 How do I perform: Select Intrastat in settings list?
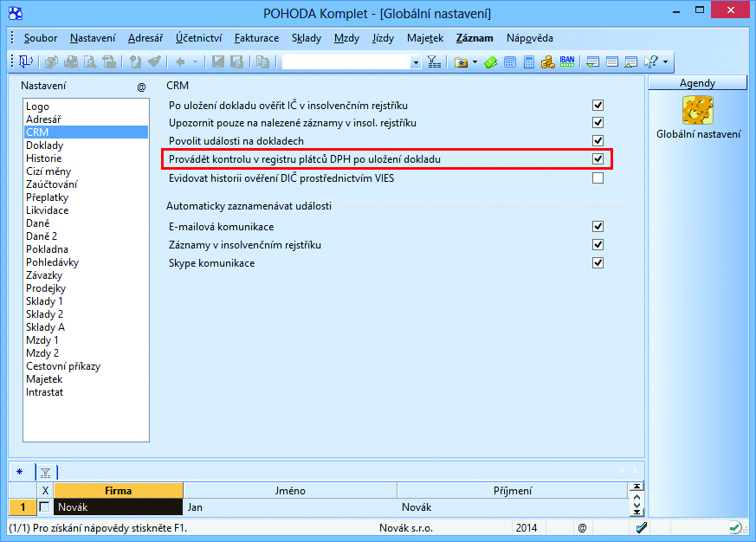pos(86,392)
